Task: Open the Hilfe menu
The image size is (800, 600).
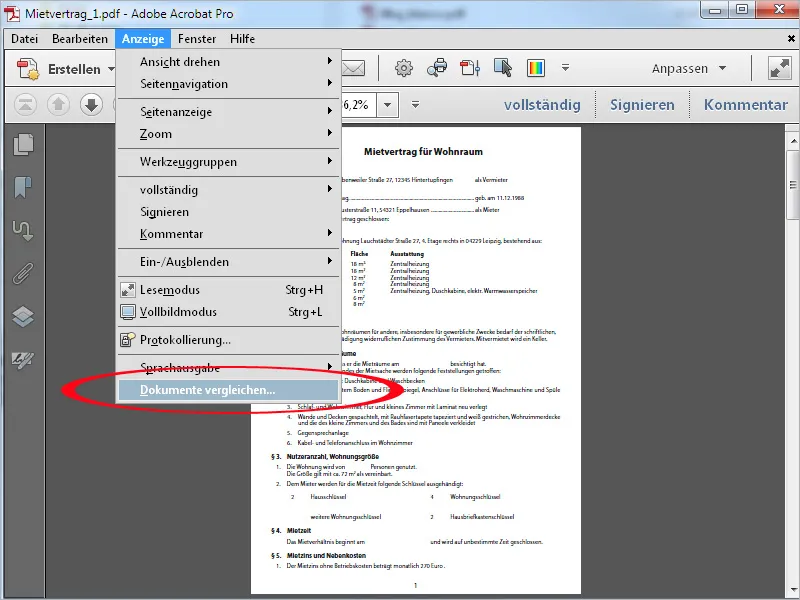Action: (242, 39)
